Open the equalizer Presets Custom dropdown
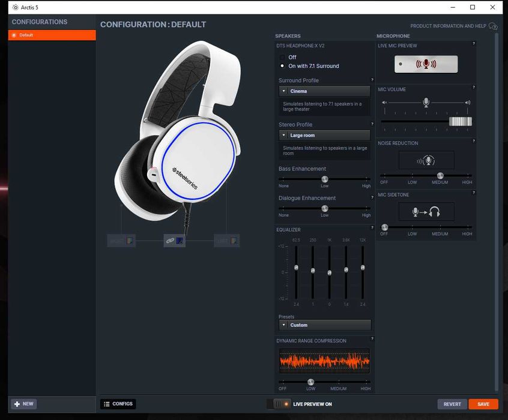Viewport: 508px width, 420px height. (325, 325)
